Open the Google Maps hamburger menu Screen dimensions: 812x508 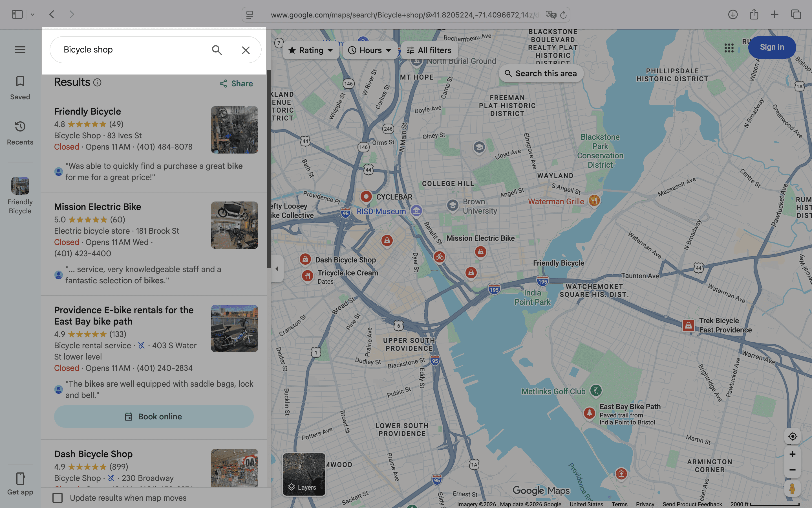[x=20, y=50]
